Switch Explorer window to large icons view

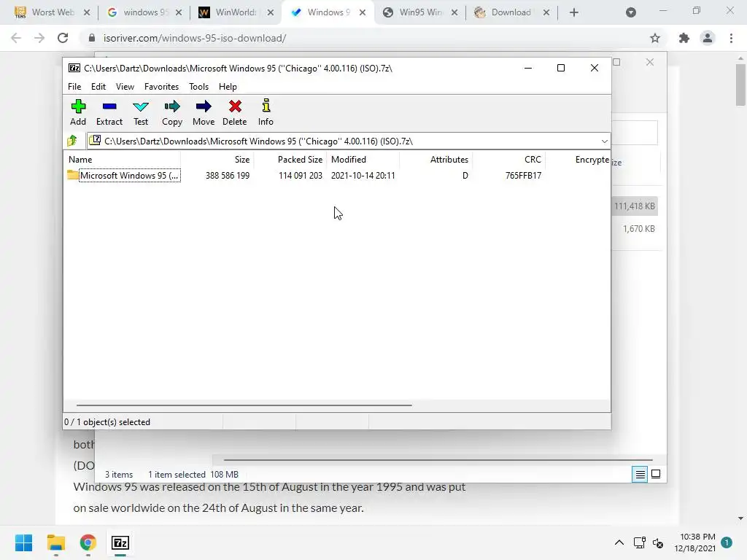pyautogui.click(x=656, y=474)
